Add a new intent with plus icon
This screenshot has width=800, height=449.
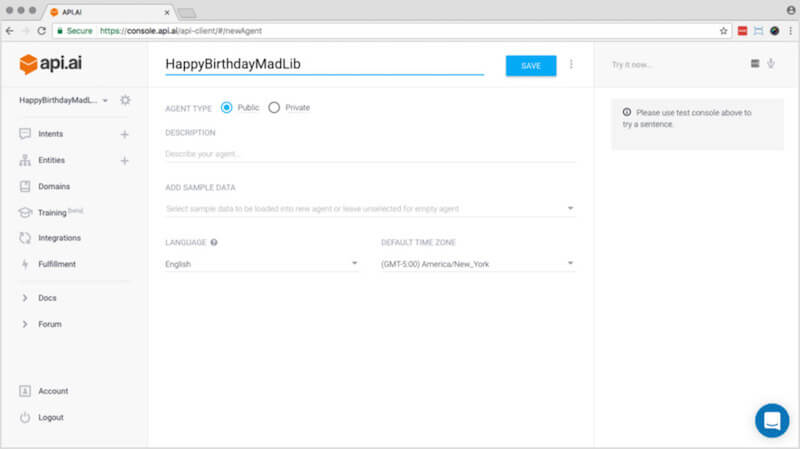[124, 134]
